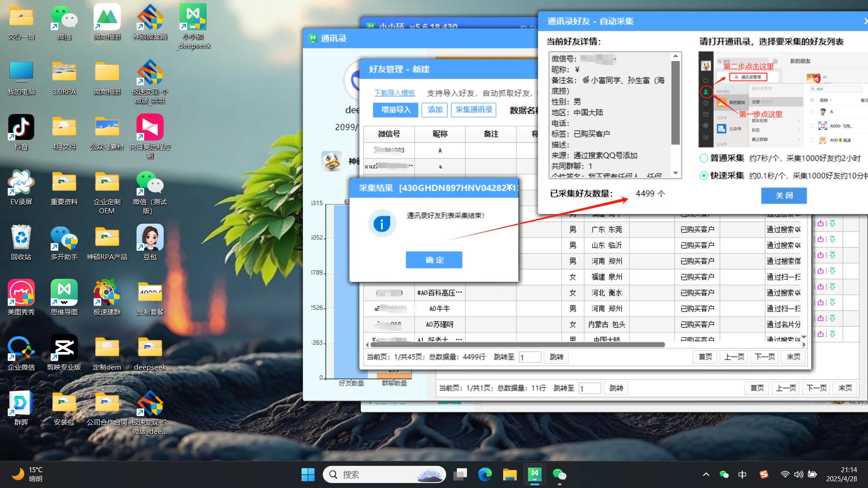Image resolution: width=868 pixels, height=488 pixels.
Task: Launch 思维导图 desktop shortcut
Action: tap(64, 298)
